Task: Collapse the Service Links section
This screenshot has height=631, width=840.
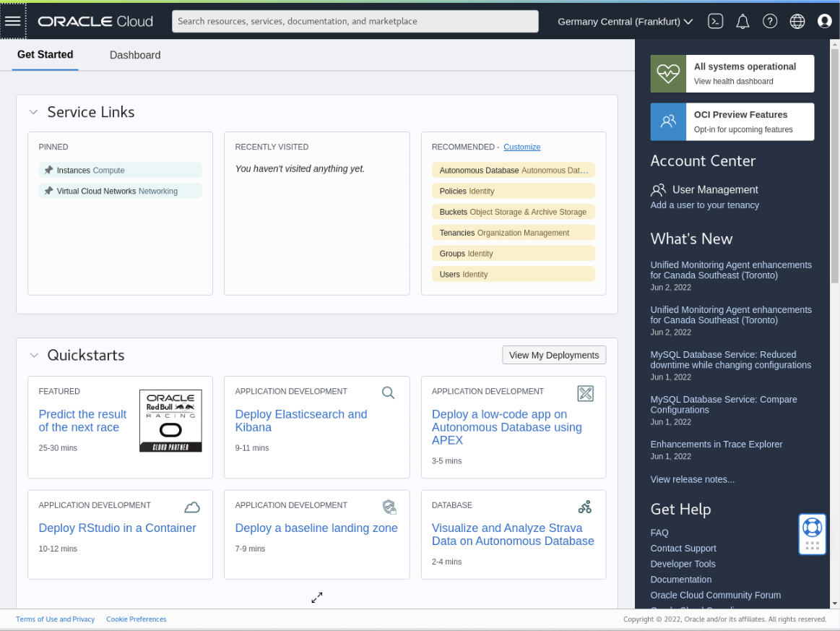Action: (34, 112)
